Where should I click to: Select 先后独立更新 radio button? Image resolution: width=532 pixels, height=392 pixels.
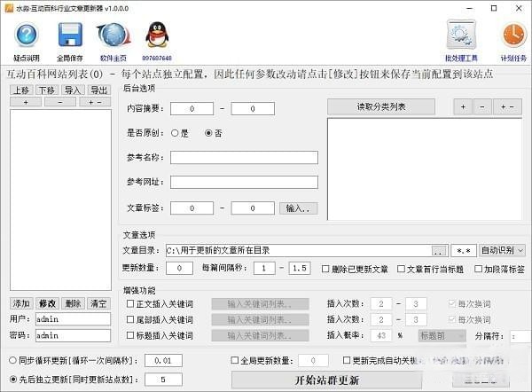(x=13, y=379)
